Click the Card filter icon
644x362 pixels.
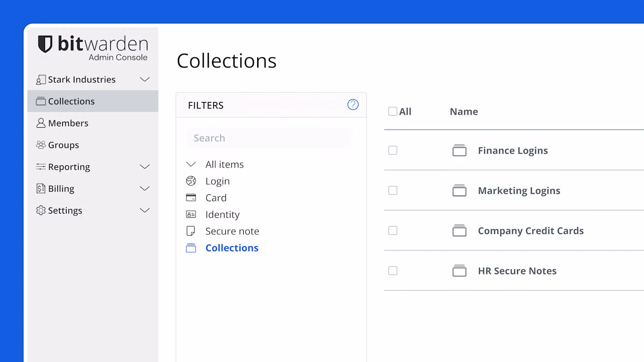pyautogui.click(x=191, y=198)
